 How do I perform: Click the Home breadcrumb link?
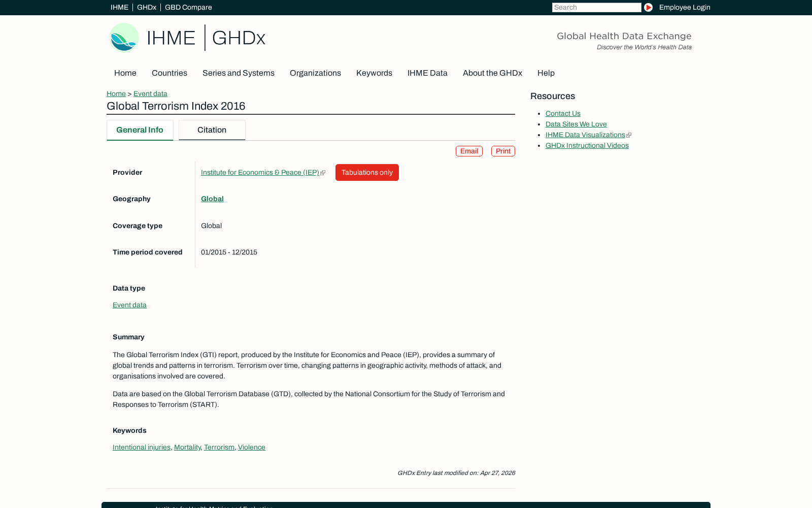[x=116, y=93]
